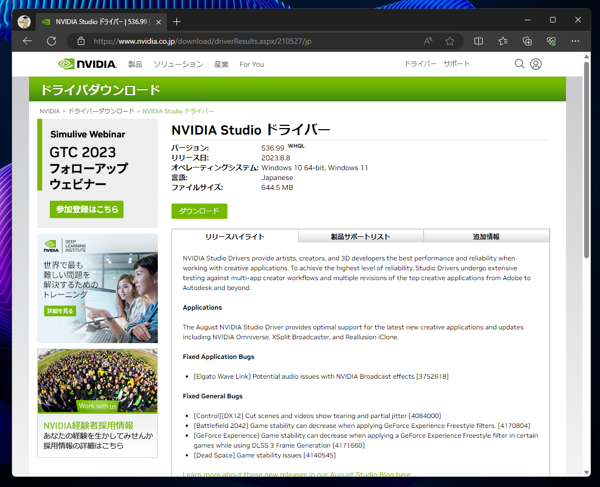Open the NVIDIA account user icon

tap(536, 64)
